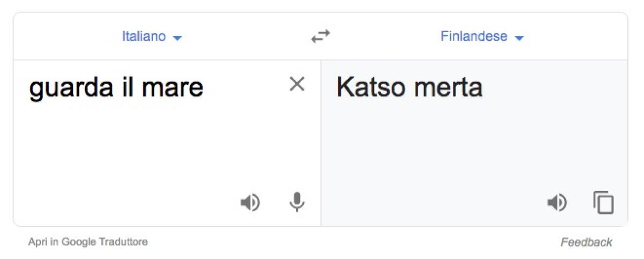Open the Apri in Google Traduttore link
Viewport: 644px width, 259px height.
tap(88, 242)
